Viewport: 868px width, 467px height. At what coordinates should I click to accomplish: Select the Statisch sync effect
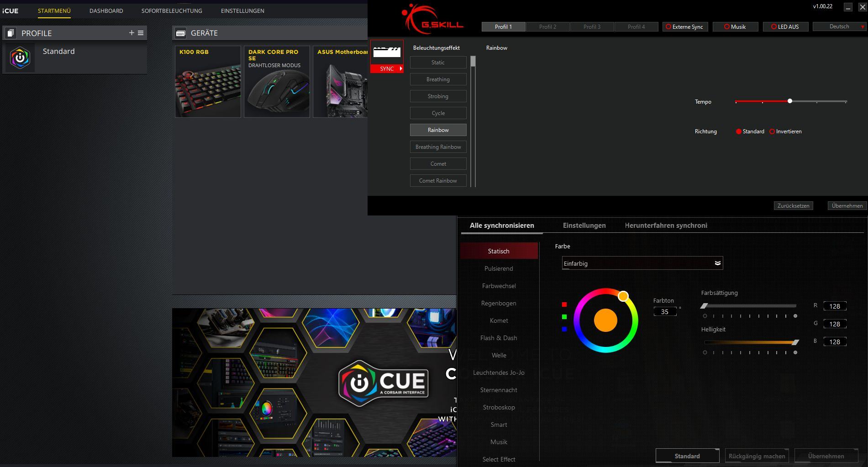(x=499, y=251)
